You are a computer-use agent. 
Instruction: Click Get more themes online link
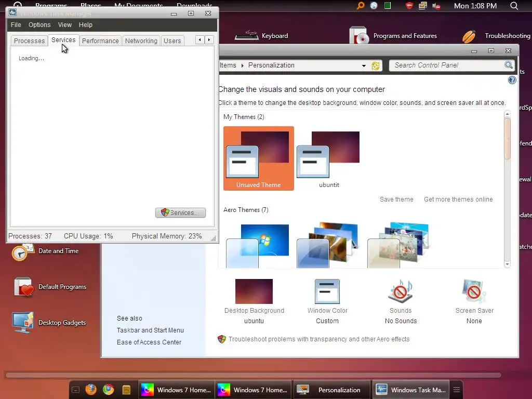pyautogui.click(x=458, y=199)
